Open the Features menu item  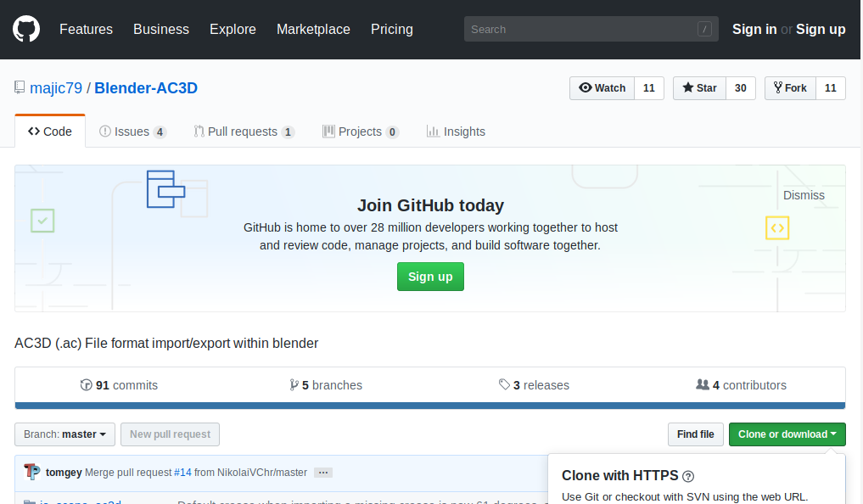(86, 29)
